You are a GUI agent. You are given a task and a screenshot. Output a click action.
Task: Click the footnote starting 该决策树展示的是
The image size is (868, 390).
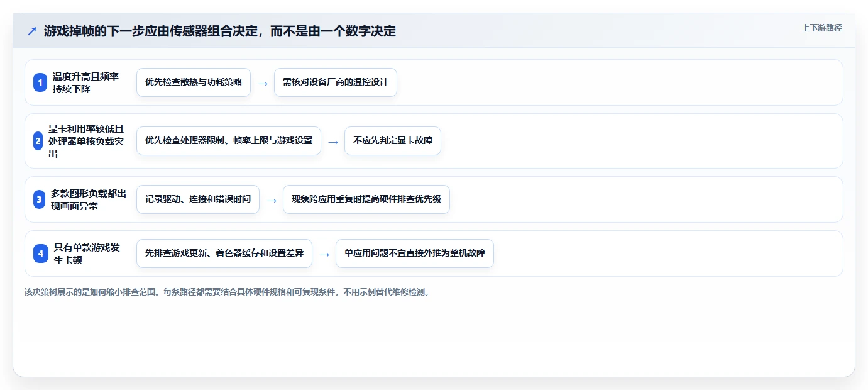(x=227, y=292)
